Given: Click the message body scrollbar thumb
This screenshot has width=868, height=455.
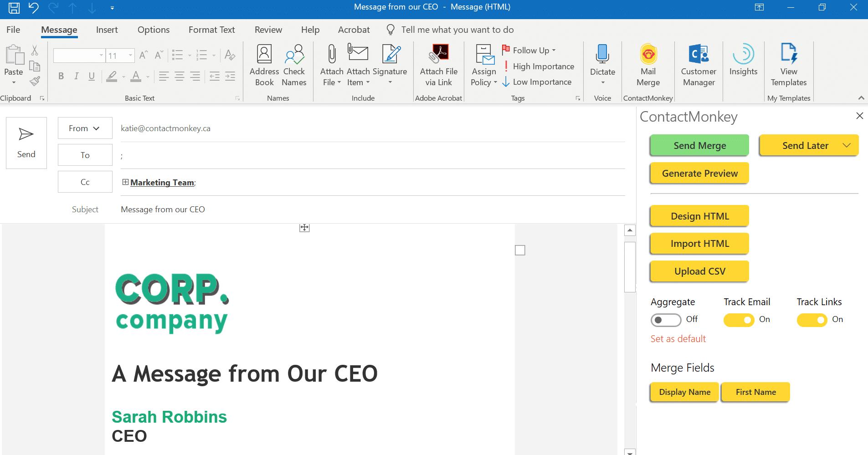Looking at the screenshot, I should click(630, 267).
